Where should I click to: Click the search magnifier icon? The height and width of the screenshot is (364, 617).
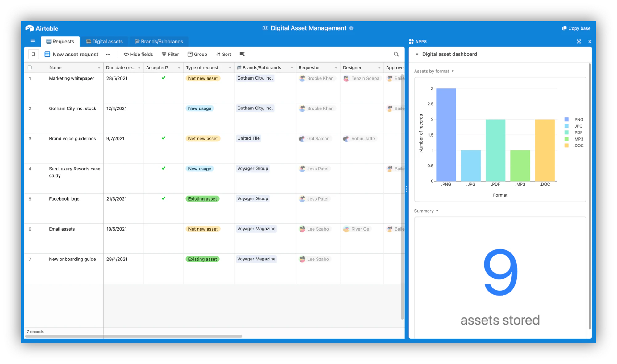396,54
